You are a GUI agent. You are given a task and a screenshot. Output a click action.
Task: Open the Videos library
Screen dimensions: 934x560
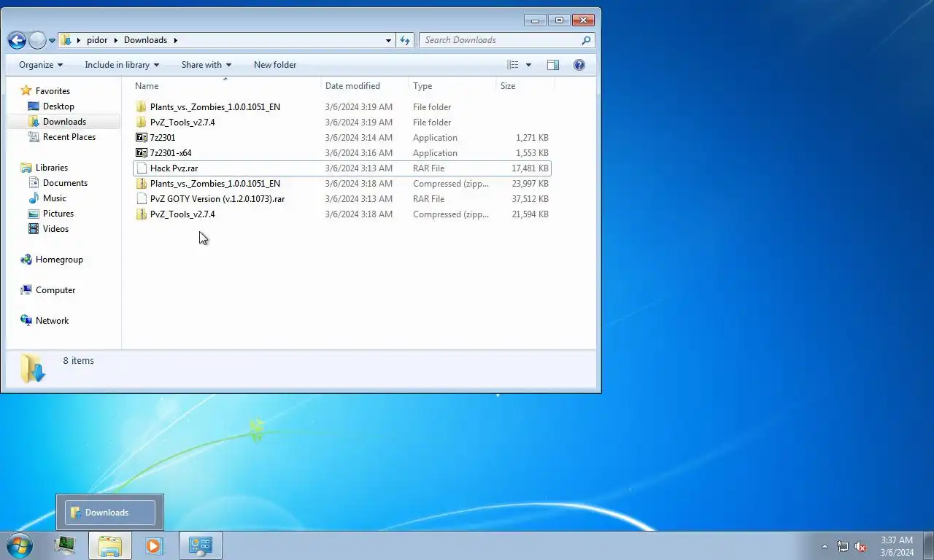coord(55,229)
